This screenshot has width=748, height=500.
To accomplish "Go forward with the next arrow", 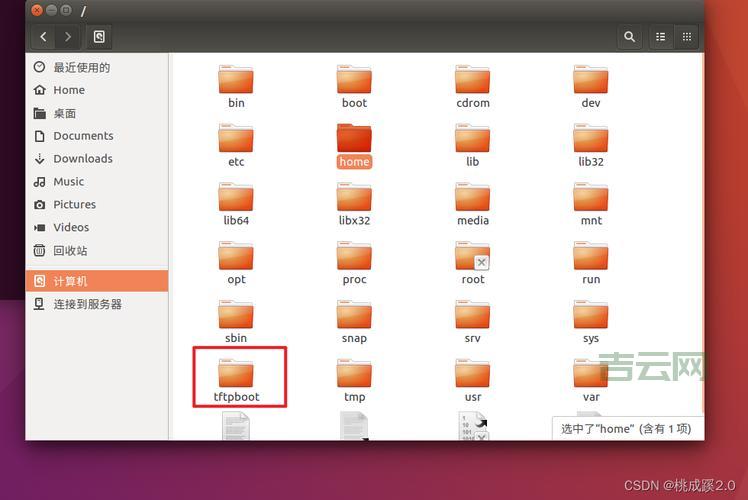I will pos(68,37).
